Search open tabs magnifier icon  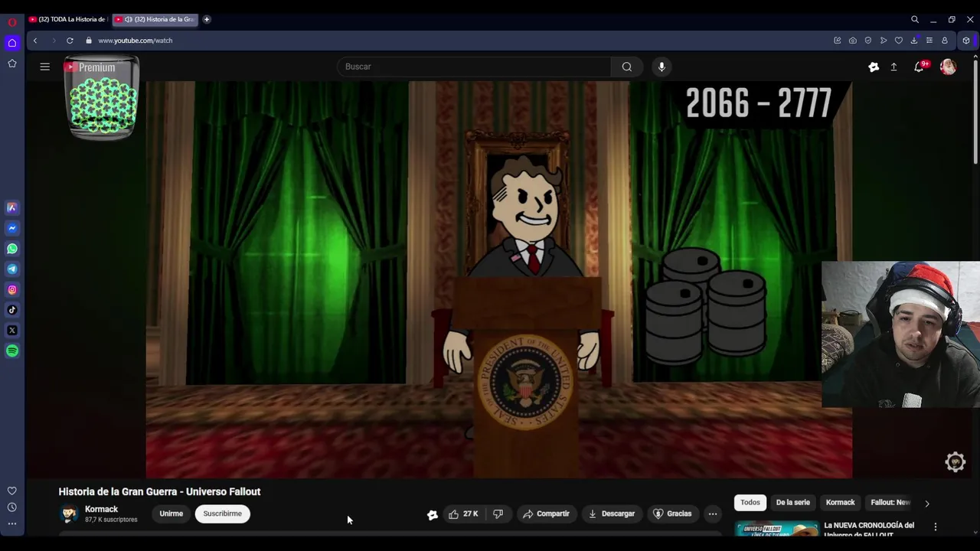[x=915, y=20]
